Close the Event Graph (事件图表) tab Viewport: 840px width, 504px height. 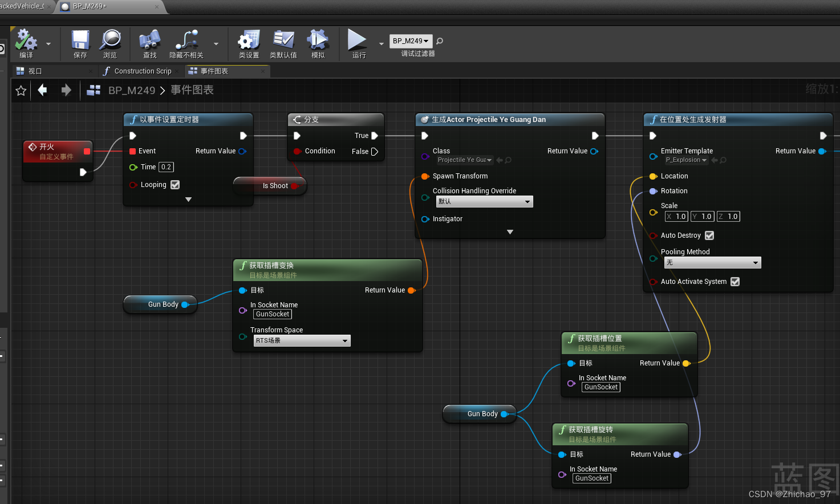(x=263, y=71)
